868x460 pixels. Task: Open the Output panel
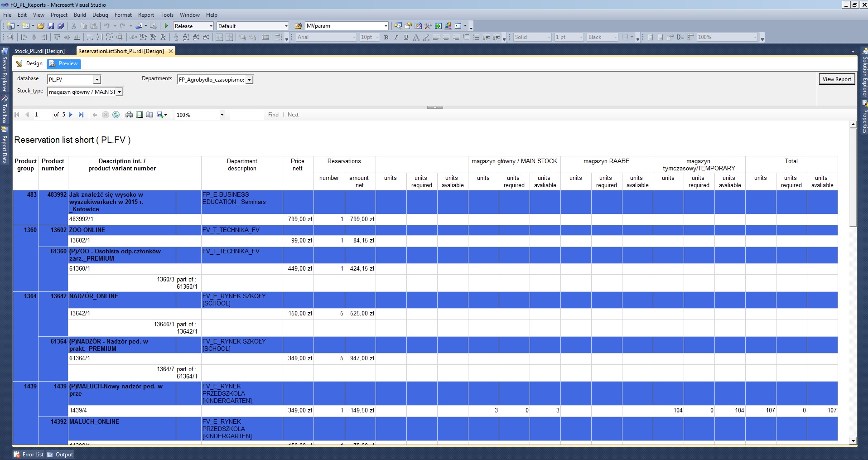60,455
